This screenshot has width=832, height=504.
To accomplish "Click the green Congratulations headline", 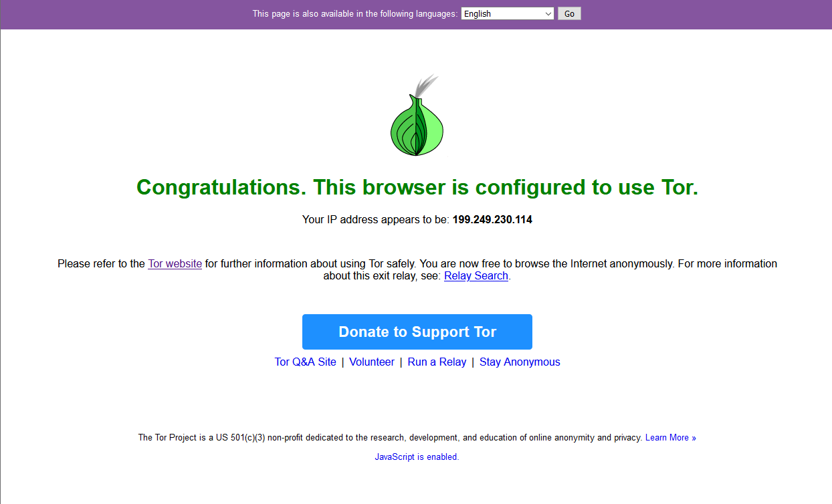I will pos(417,187).
